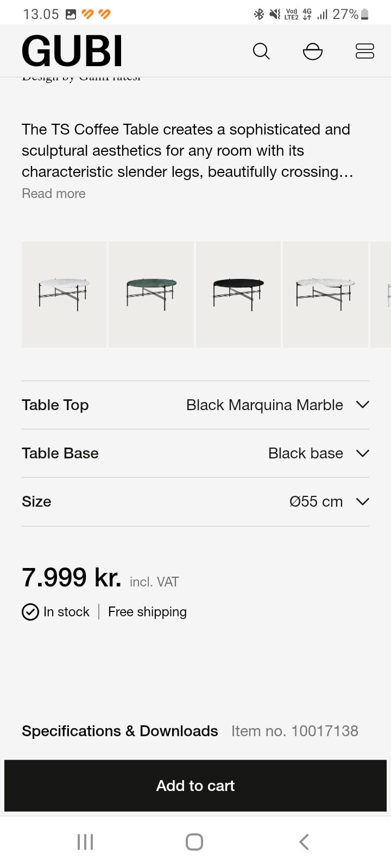This screenshot has width=391, height=868.
Task: Open the hamburger menu icon
Action: point(364,51)
